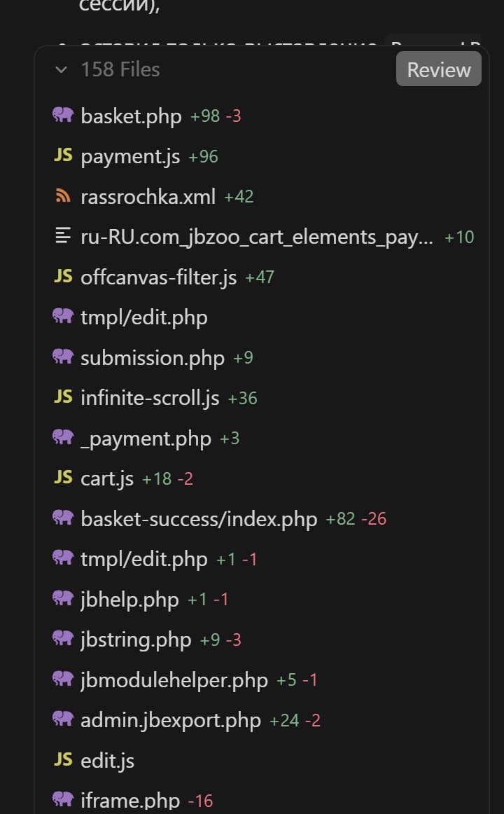504x814 pixels.
Task: Click the JS icon next to payment.js
Action: coord(63,156)
